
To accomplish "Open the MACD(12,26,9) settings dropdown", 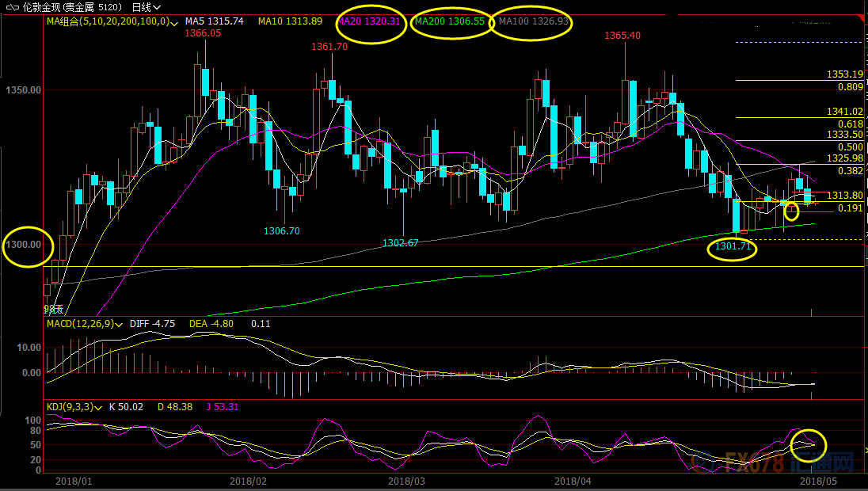I will 120,324.
